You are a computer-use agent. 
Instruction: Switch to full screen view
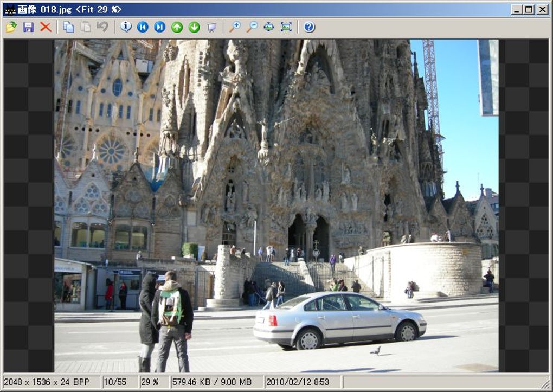[286, 27]
